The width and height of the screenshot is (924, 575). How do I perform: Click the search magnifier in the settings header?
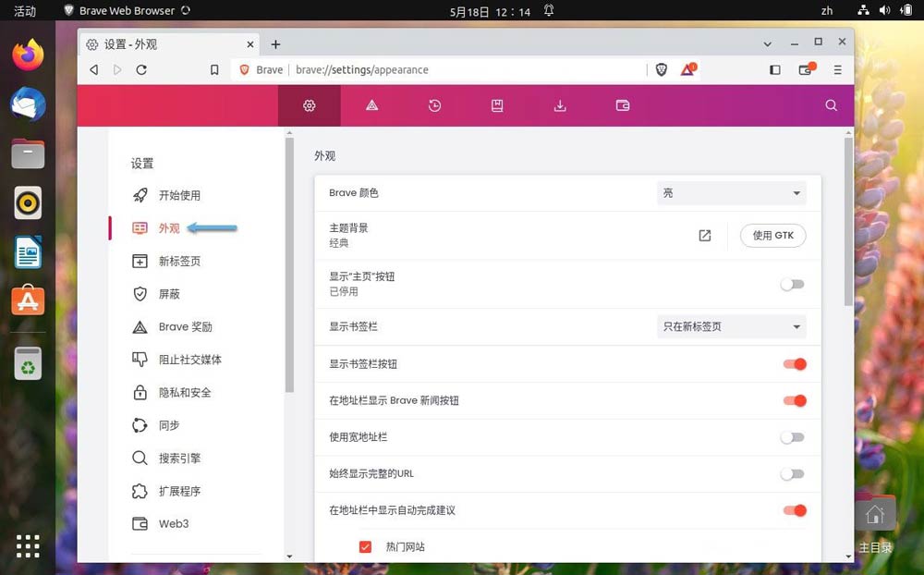[831, 106]
